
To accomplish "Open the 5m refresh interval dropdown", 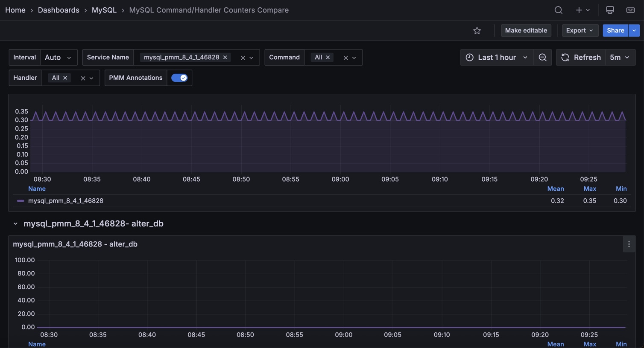I will [620, 57].
